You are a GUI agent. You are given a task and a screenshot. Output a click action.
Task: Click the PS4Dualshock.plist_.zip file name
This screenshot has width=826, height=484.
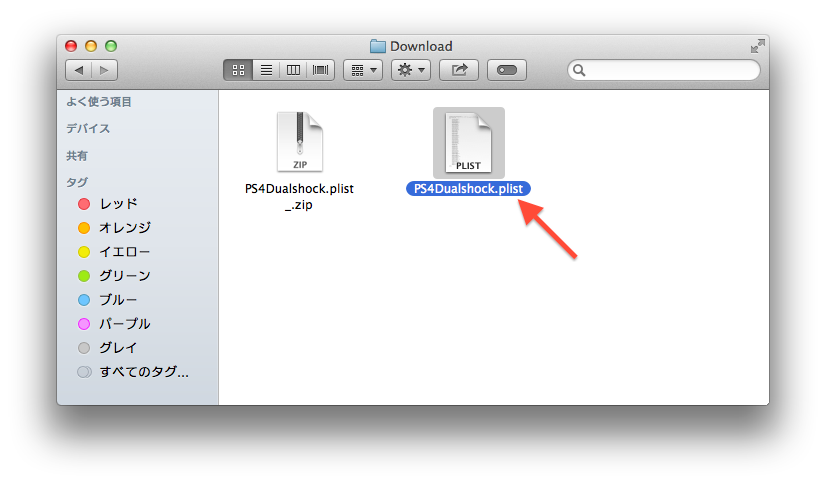tap(299, 196)
